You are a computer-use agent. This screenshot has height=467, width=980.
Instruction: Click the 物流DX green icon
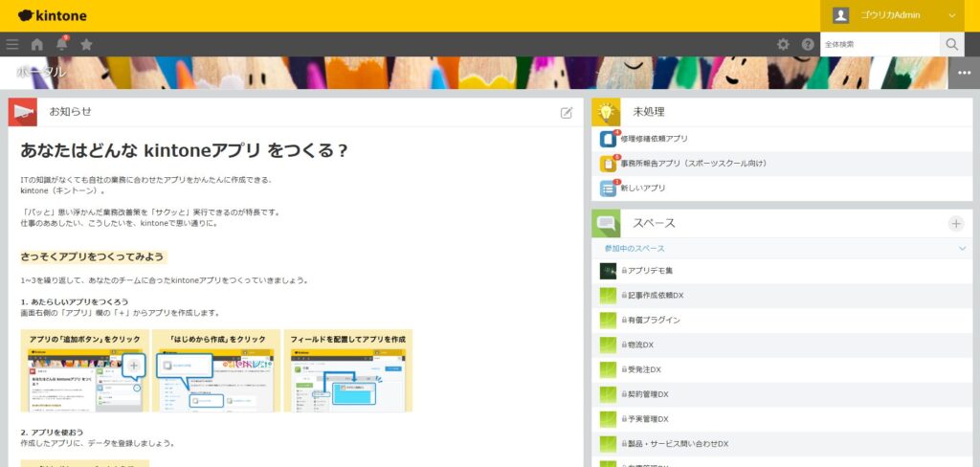(x=608, y=345)
